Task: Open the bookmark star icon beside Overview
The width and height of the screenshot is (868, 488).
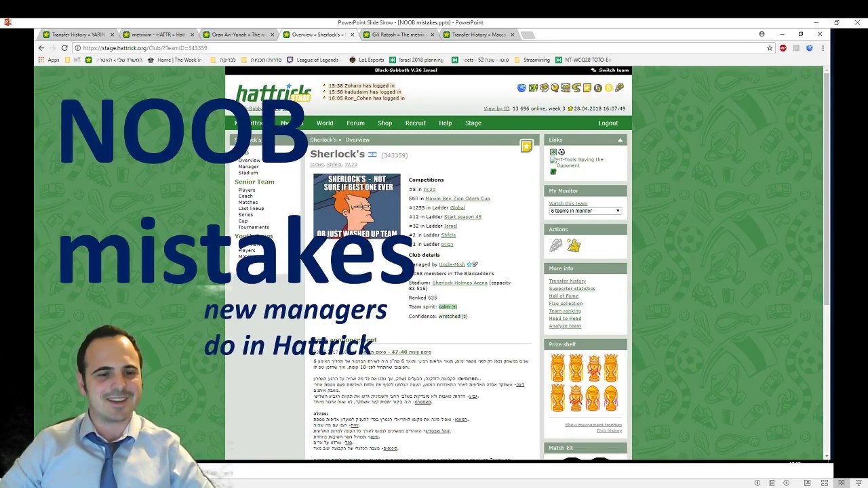Action: [x=526, y=146]
